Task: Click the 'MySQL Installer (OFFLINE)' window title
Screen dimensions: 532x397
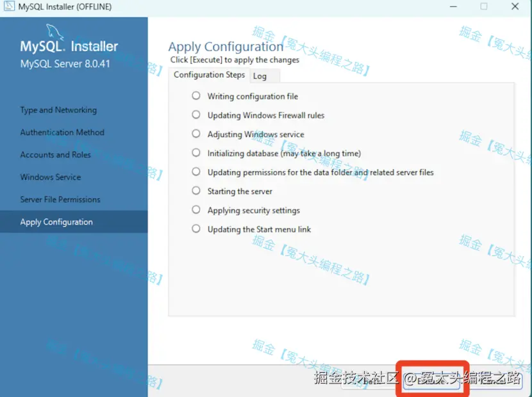Action: coord(65,7)
